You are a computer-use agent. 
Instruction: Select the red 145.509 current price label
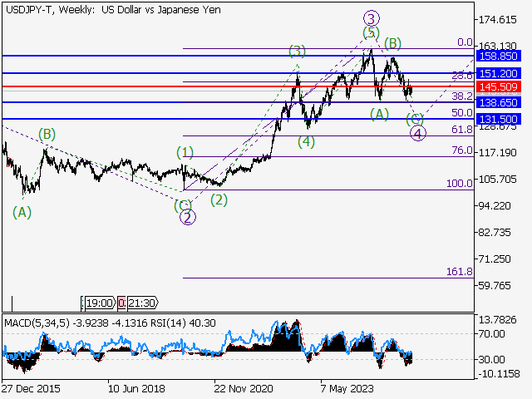(x=500, y=86)
